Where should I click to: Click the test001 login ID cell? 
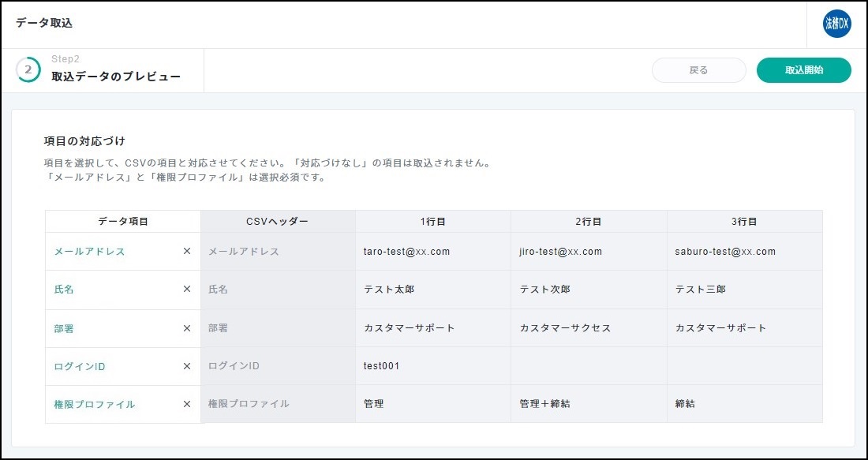tap(382, 366)
